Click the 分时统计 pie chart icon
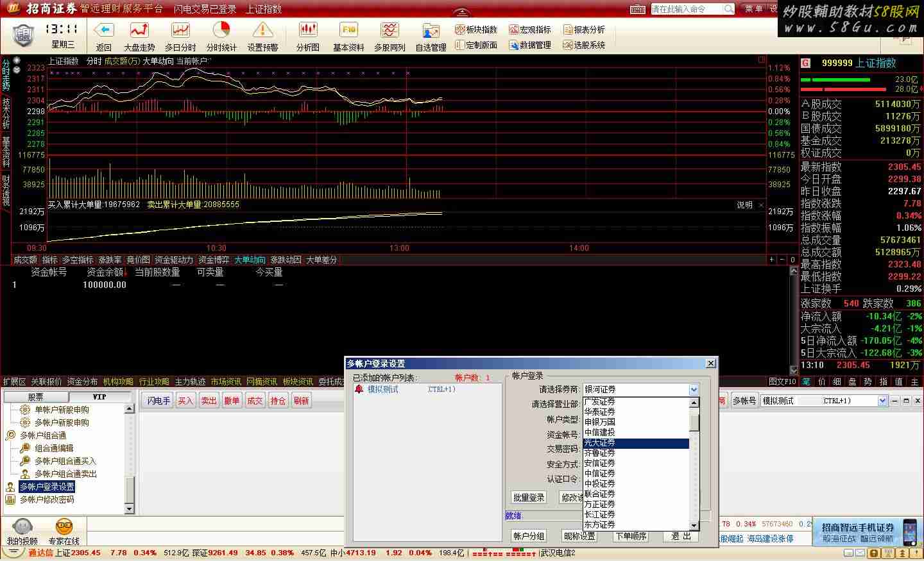 point(221,31)
